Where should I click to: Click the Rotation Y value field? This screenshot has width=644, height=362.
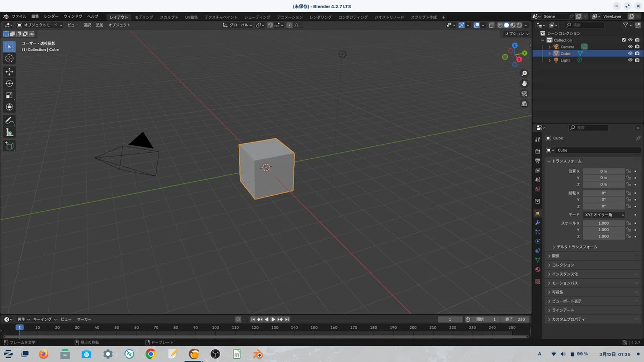[604, 200]
